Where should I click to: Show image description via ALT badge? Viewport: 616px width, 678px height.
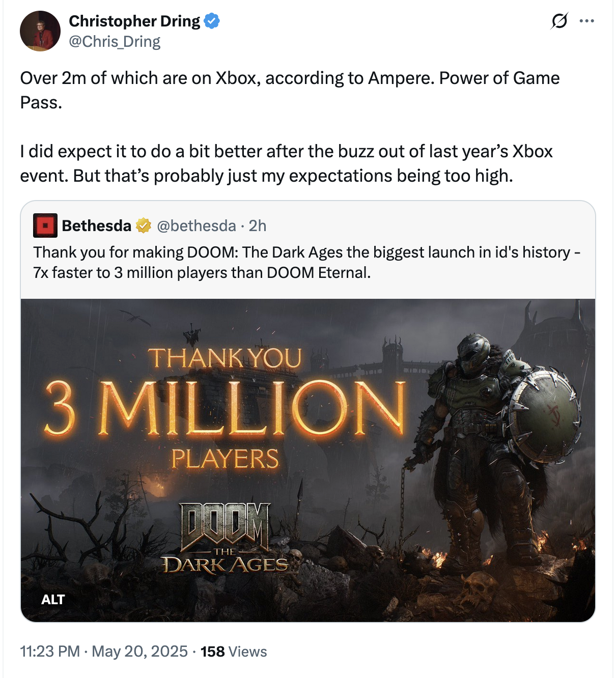[x=53, y=600]
